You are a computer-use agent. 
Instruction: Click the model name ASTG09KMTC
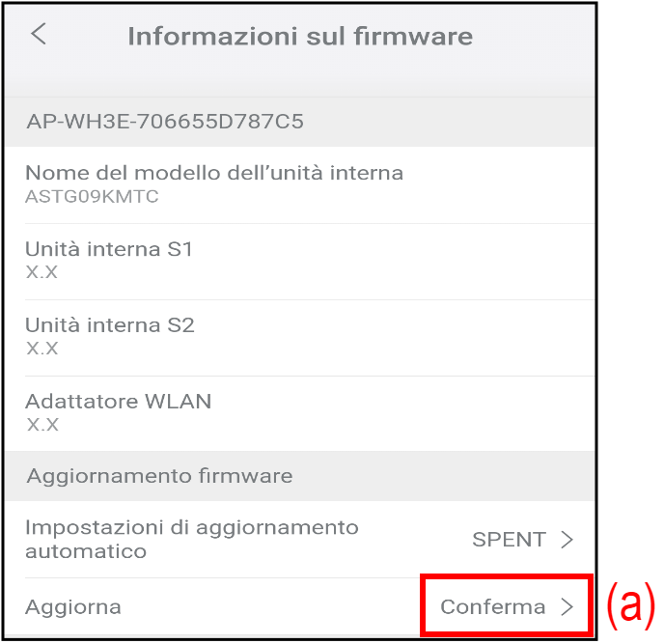[x=92, y=196]
